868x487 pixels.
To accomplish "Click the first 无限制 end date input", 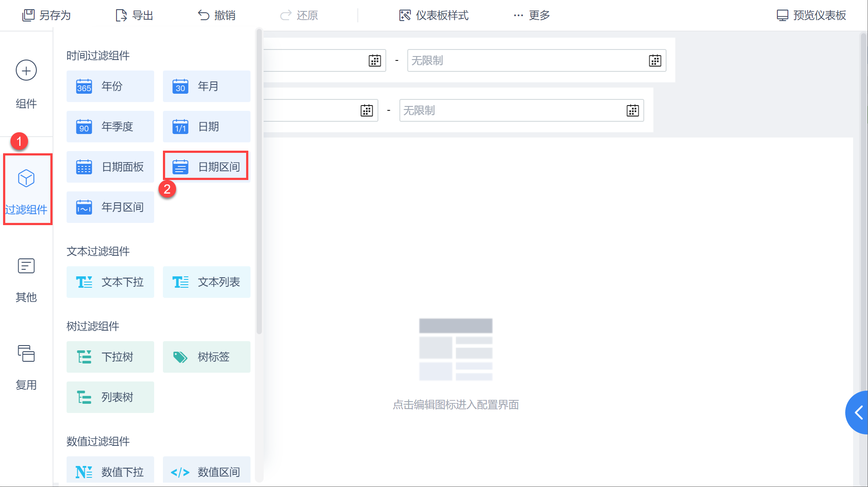I will tap(526, 60).
